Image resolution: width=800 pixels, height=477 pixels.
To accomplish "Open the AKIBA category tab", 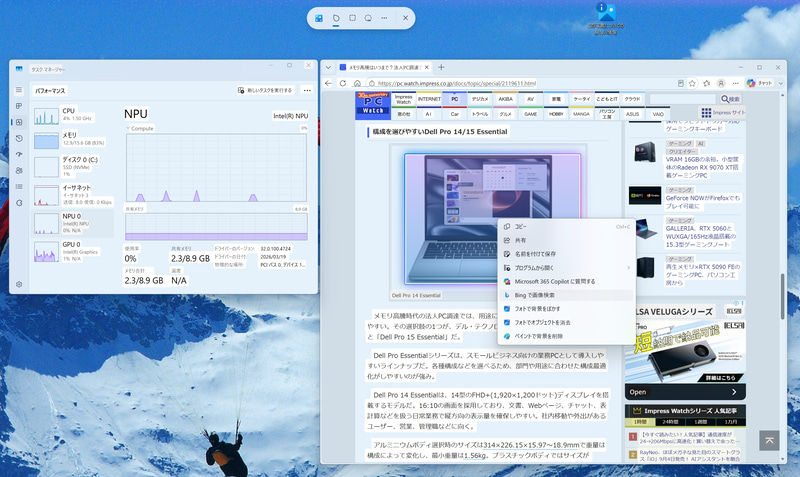I will 505,99.
